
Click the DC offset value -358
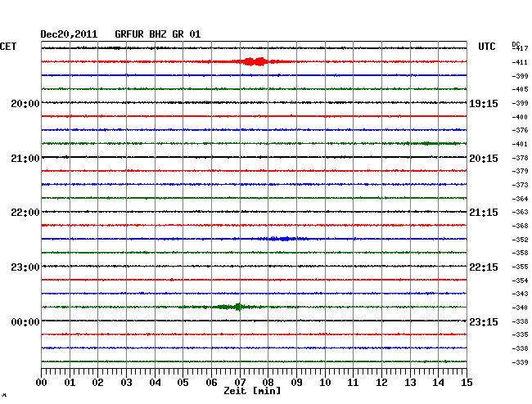pyautogui.click(x=520, y=253)
